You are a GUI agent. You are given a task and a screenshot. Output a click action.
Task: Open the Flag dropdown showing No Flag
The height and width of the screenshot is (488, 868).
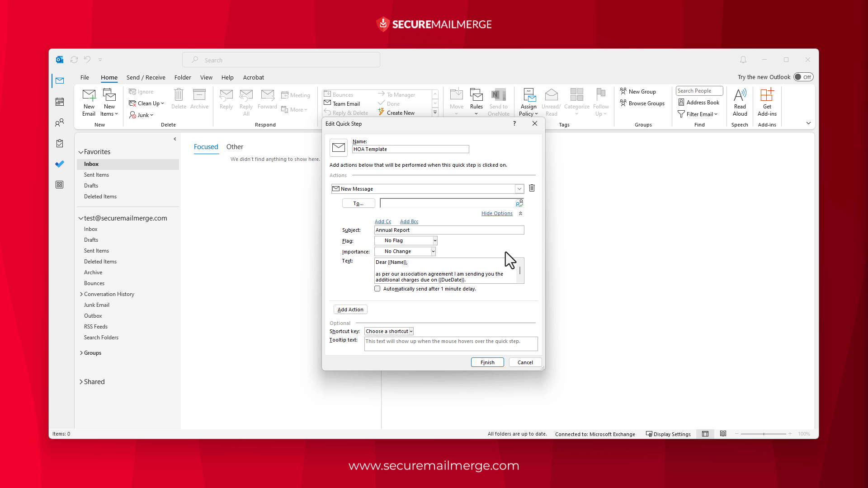click(406, 241)
